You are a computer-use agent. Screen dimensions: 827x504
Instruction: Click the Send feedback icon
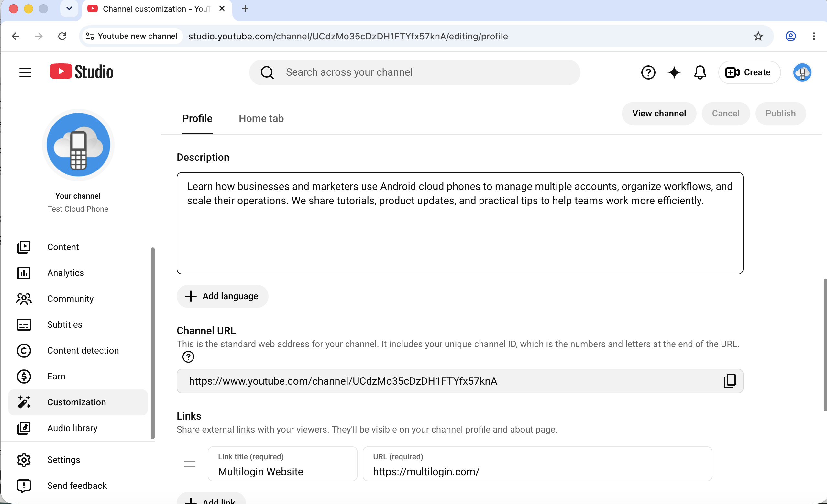pos(24,486)
